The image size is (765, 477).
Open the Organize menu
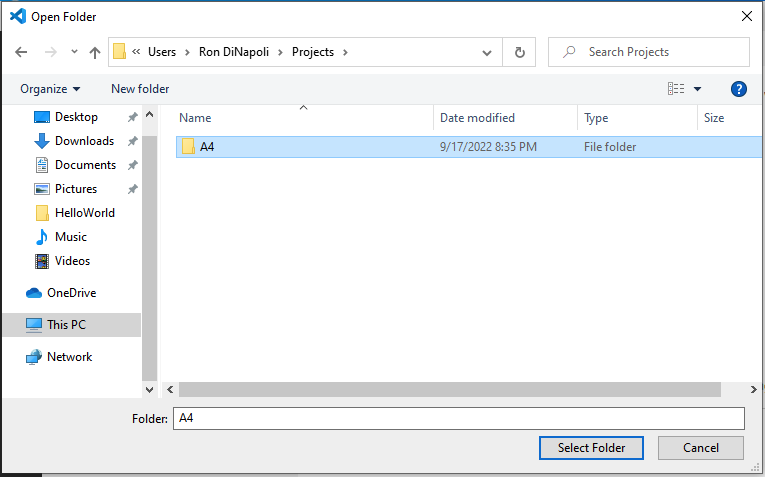point(50,89)
